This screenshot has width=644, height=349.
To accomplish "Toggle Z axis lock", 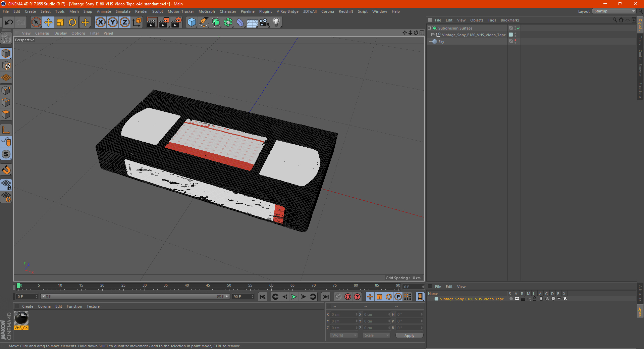I will 125,22.
